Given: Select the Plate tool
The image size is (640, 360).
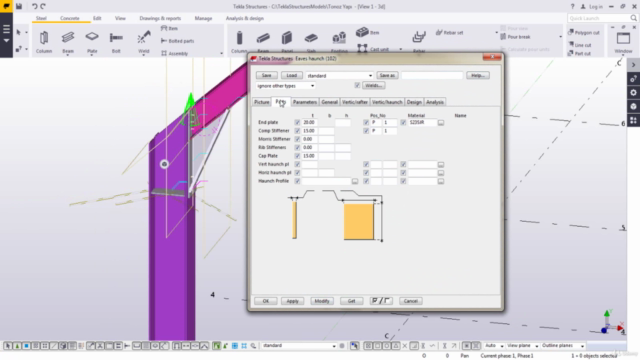Looking at the screenshot, I should point(92,42).
